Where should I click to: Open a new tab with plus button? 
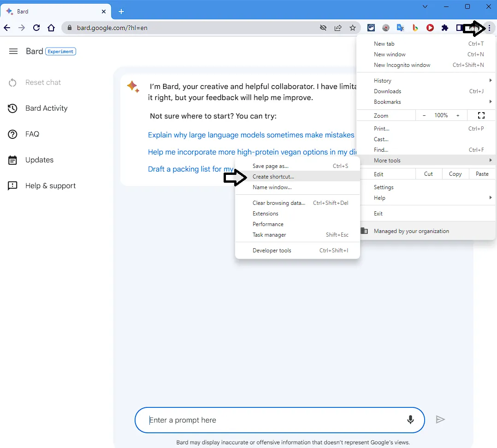[121, 12]
